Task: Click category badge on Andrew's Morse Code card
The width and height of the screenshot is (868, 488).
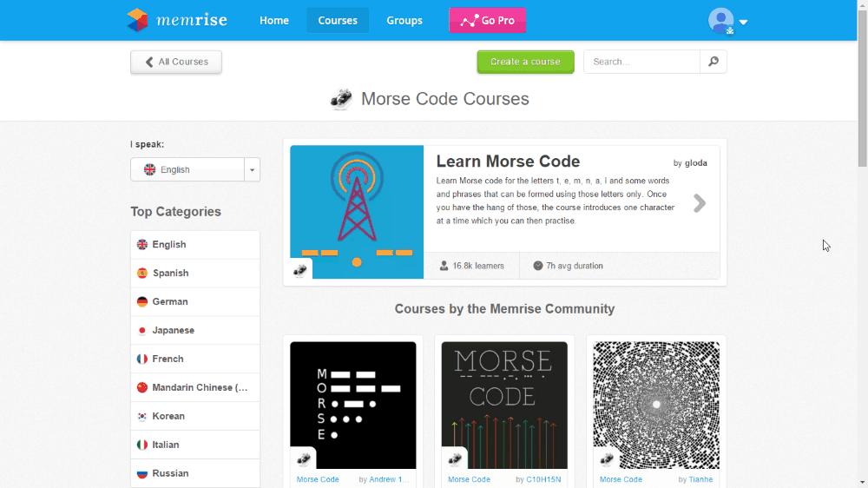Action: [x=303, y=458]
